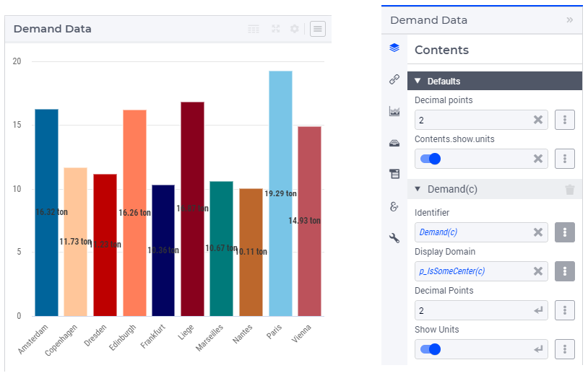Delete Demand(c) using trash icon
The width and height of the screenshot is (588, 373).
point(569,190)
